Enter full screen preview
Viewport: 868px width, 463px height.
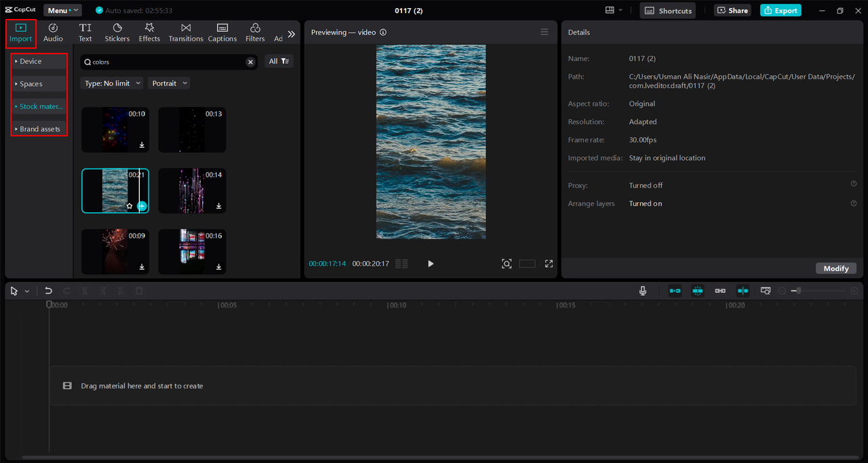point(549,264)
